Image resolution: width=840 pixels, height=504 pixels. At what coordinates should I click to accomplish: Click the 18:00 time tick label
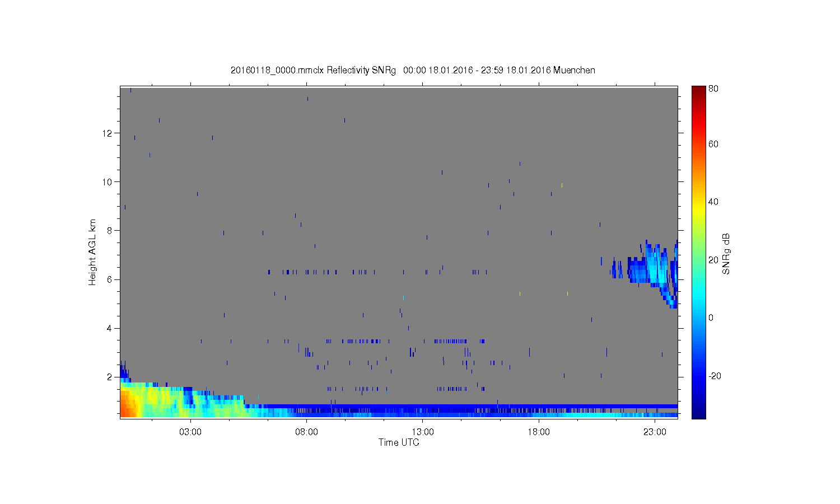pyautogui.click(x=539, y=432)
